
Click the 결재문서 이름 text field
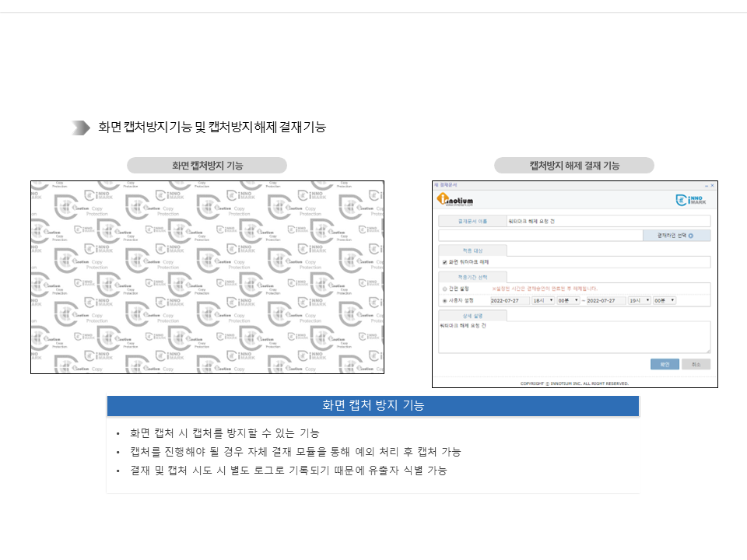coord(607,222)
